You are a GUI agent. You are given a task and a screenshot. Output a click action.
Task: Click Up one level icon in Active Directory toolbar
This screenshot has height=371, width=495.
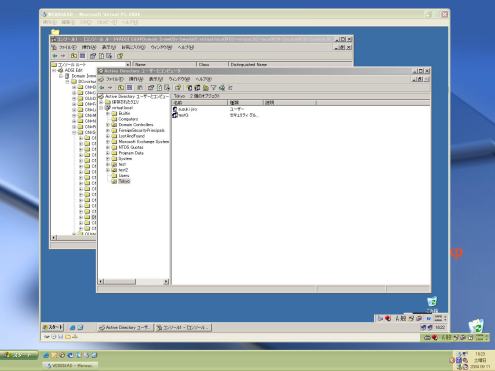point(121,88)
